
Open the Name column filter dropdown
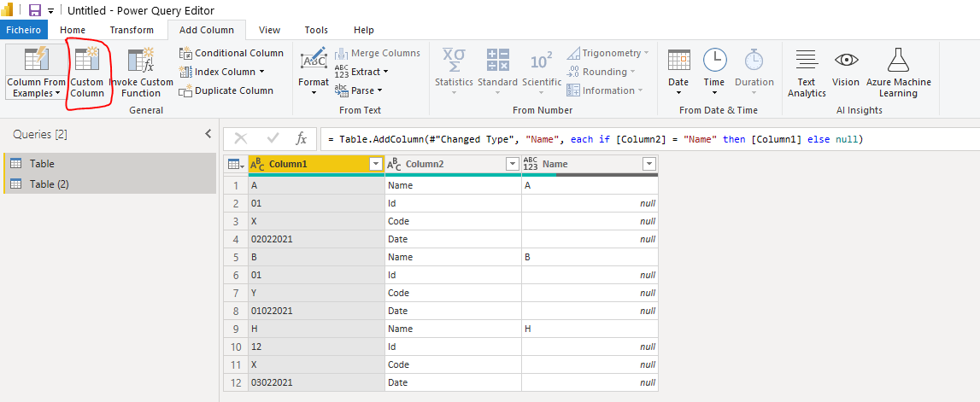click(649, 164)
